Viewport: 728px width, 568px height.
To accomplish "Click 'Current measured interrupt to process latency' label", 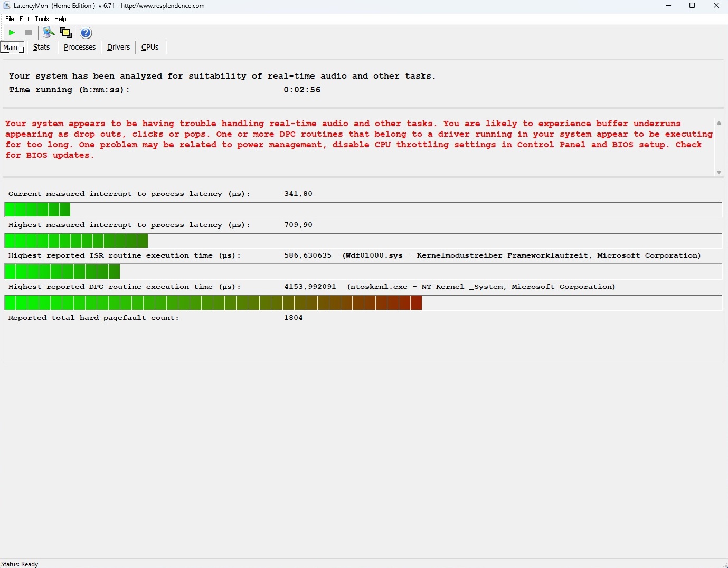I will (129, 194).
